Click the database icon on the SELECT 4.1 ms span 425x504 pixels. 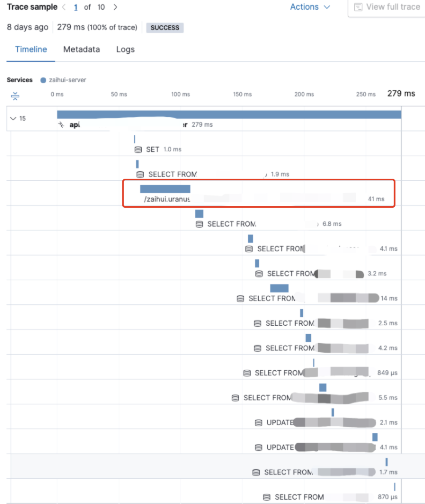[249, 249]
